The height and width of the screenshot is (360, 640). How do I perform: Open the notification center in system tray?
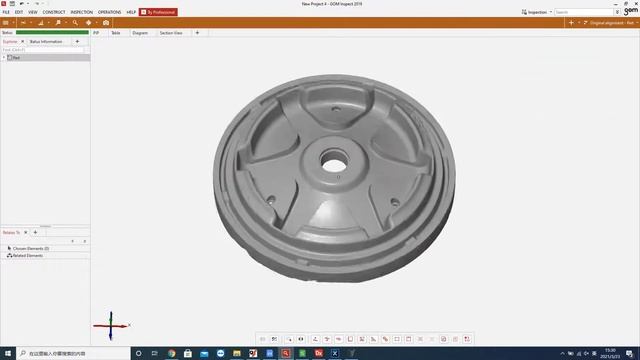tap(629, 353)
